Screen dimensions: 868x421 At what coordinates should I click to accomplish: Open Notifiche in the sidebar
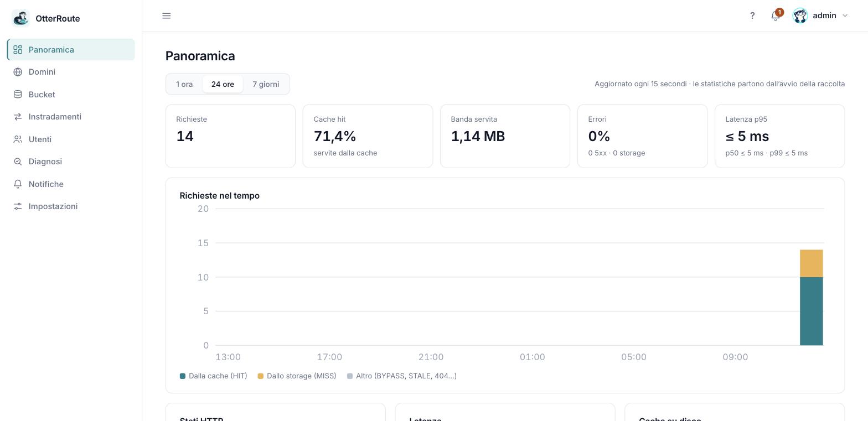(x=71, y=184)
